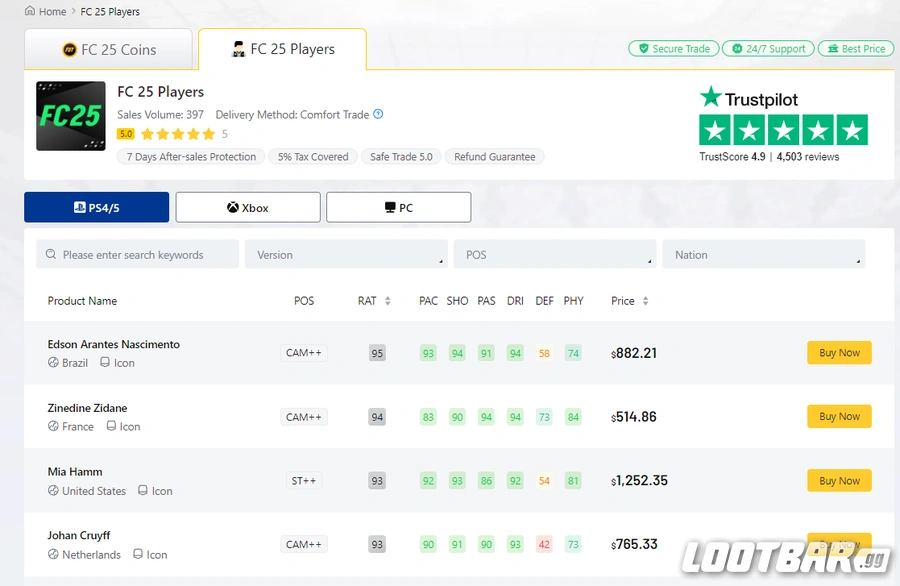Click the red 42 DEF stat
This screenshot has height=586, width=900.
544,544
